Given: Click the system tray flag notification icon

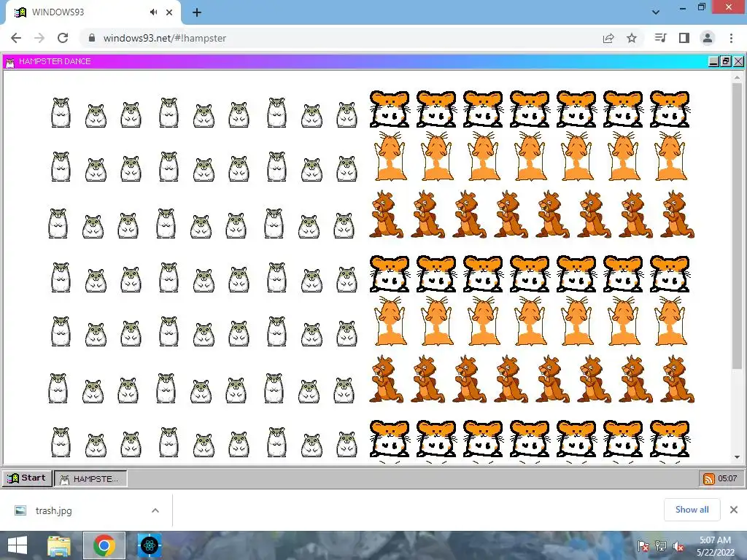Looking at the screenshot, I should tap(643, 546).
